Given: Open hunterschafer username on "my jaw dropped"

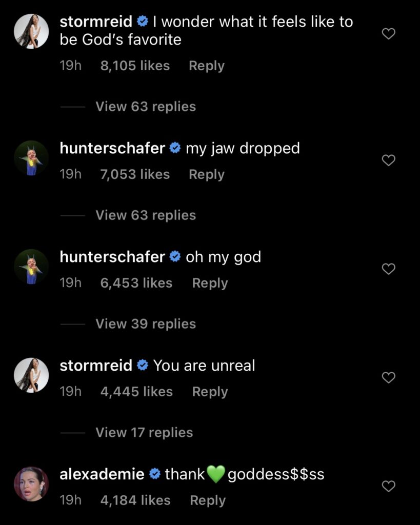Looking at the screenshot, I should coord(112,148).
